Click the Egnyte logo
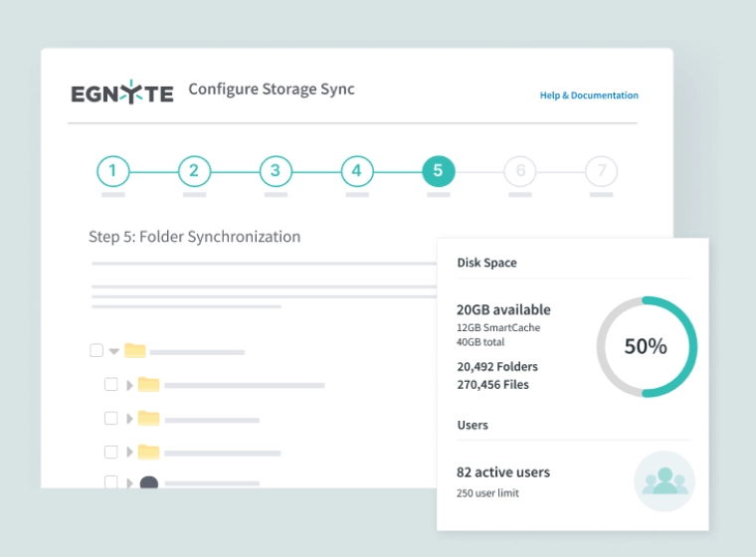756x557 pixels. click(121, 93)
